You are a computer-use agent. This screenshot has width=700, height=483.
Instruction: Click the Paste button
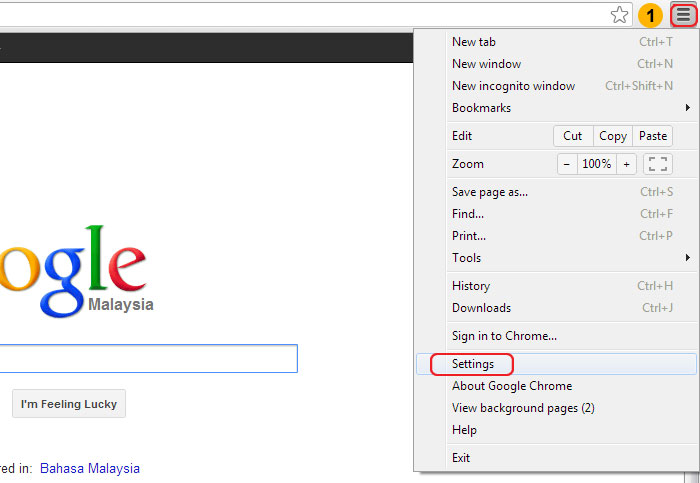point(653,136)
